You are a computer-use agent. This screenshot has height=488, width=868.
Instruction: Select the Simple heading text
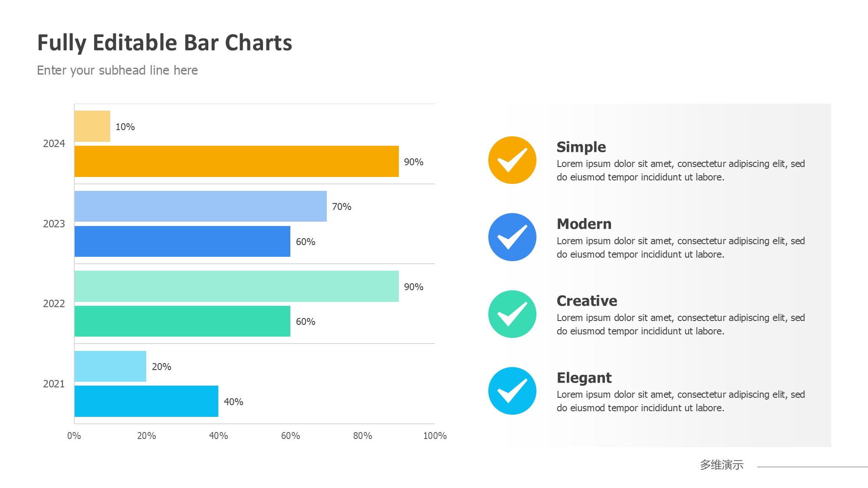tap(581, 147)
